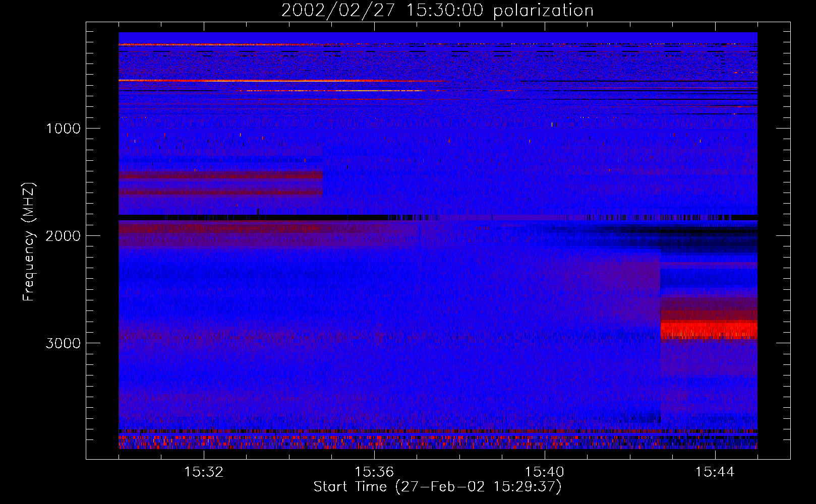This screenshot has height=504, width=816.
Task: Click the black data gap band above 2000 MHz
Action: tap(438, 217)
